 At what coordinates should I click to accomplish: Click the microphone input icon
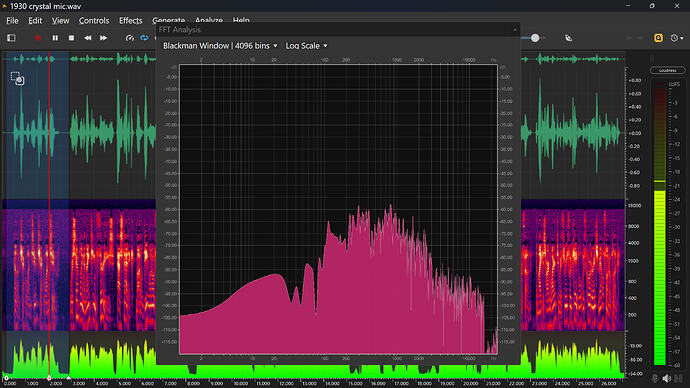click(655, 378)
